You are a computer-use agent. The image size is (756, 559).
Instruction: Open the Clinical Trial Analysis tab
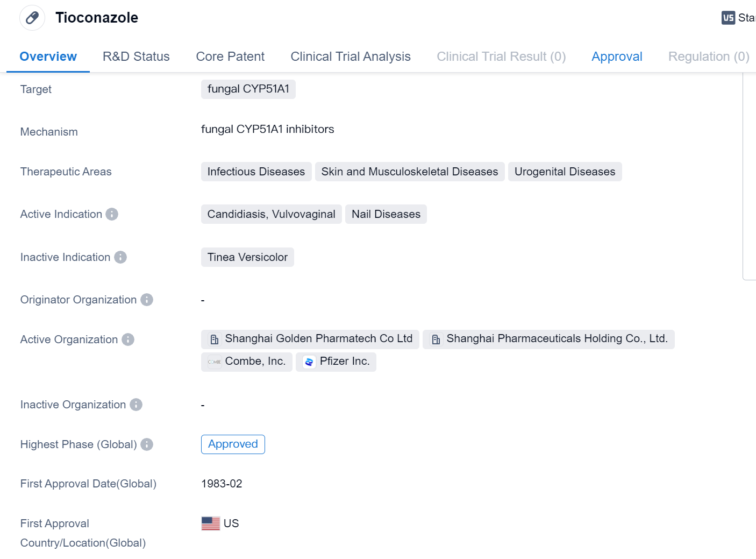(351, 56)
